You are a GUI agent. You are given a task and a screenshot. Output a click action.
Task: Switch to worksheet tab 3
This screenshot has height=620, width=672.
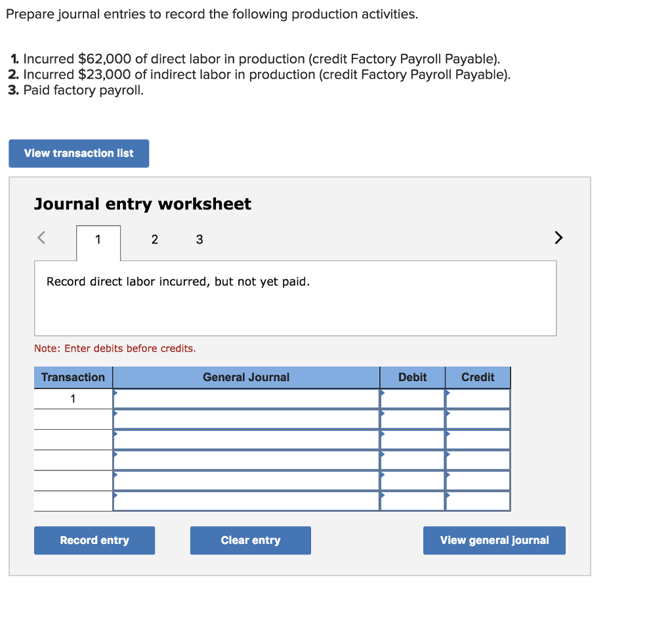199,239
